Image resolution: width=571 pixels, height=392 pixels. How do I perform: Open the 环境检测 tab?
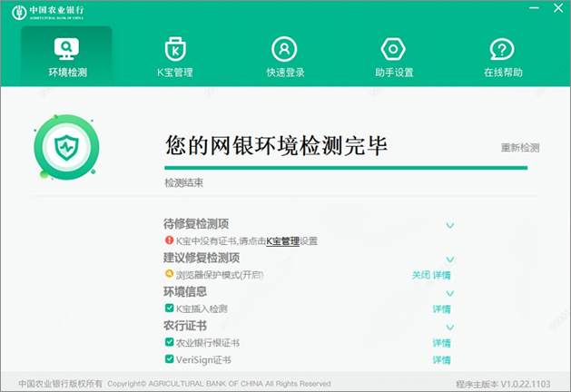[x=66, y=56]
